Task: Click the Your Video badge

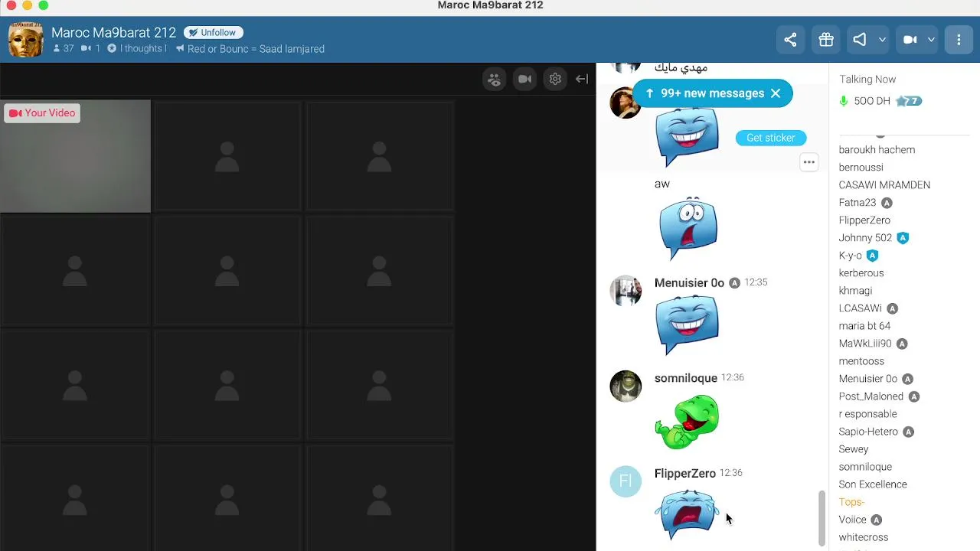Action: pyautogui.click(x=42, y=113)
